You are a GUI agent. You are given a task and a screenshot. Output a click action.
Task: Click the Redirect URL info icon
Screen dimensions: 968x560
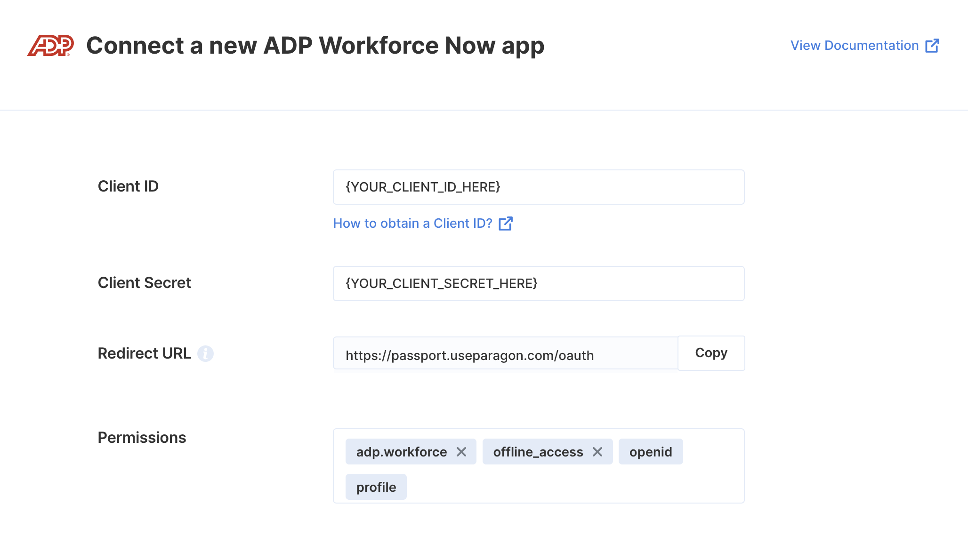coord(205,353)
